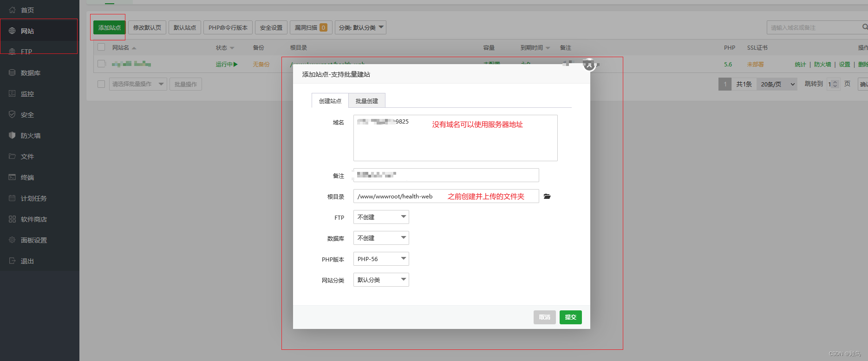
Task: Click the search magnifier icon
Action: [865, 27]
